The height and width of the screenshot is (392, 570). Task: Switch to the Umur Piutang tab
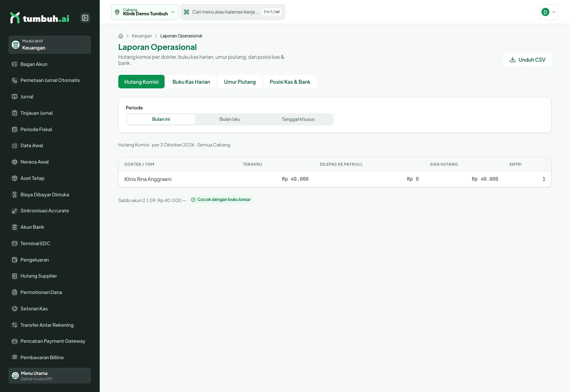[x=240, y=82]
